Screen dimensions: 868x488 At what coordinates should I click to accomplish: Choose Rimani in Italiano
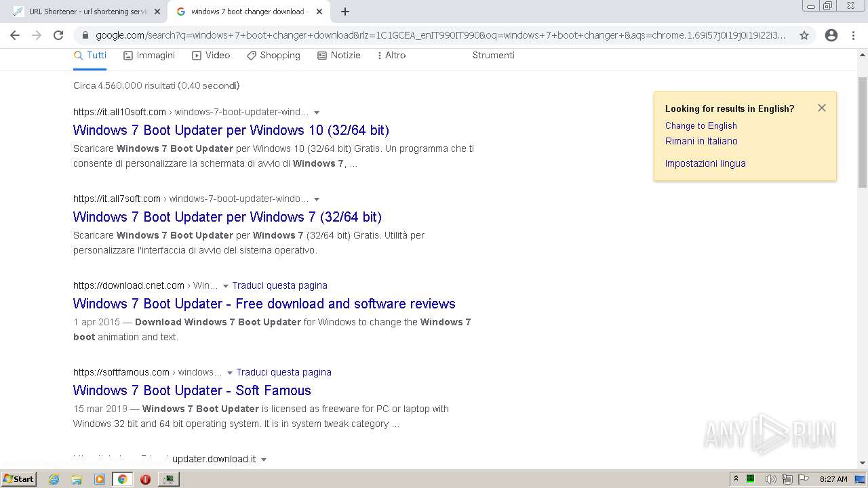click(x=701, y=141)
